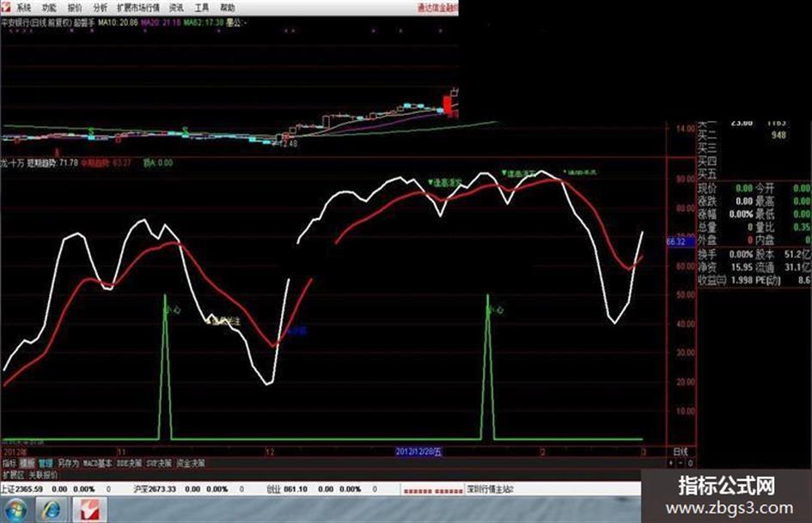Open the 扩展区 tab
The image size is (812, 523).
[x=13, y=475]
